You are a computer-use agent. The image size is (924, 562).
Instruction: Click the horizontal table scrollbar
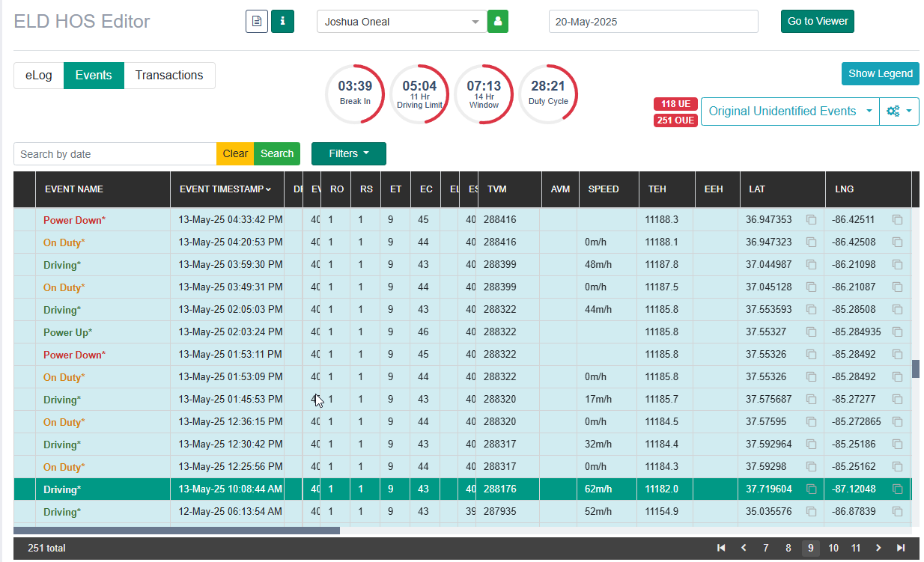(x=177, y=531)
